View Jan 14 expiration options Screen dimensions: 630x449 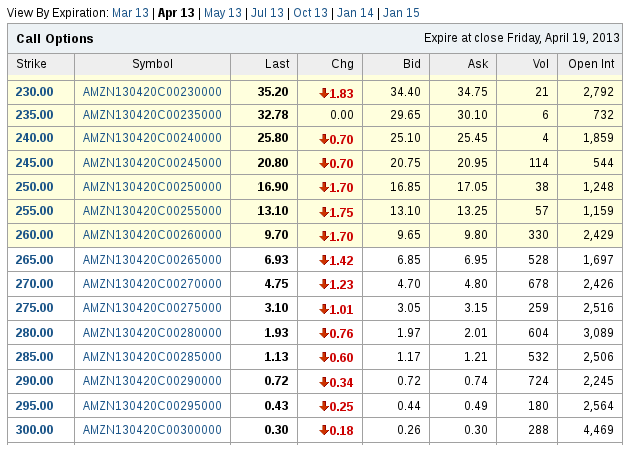coord(355,13)
